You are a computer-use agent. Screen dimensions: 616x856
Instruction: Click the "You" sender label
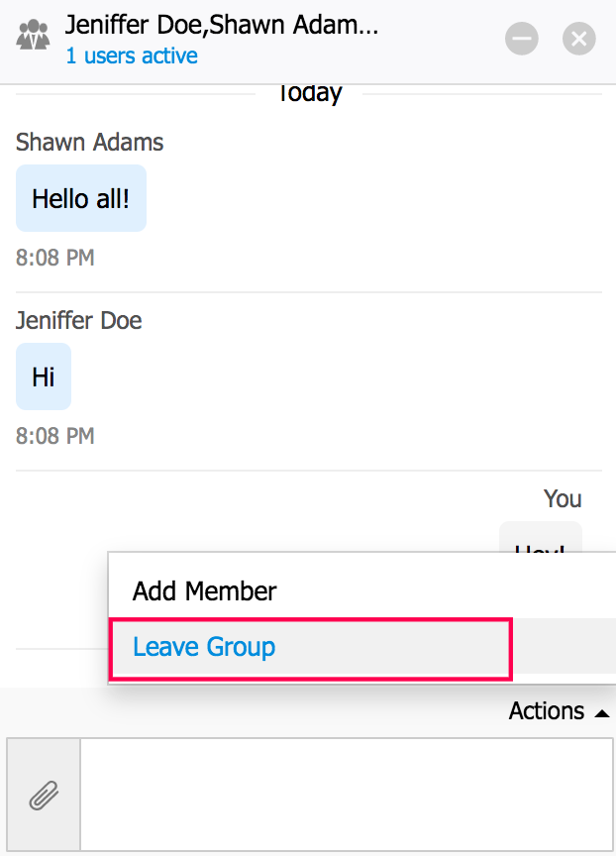tap(563, 498)
